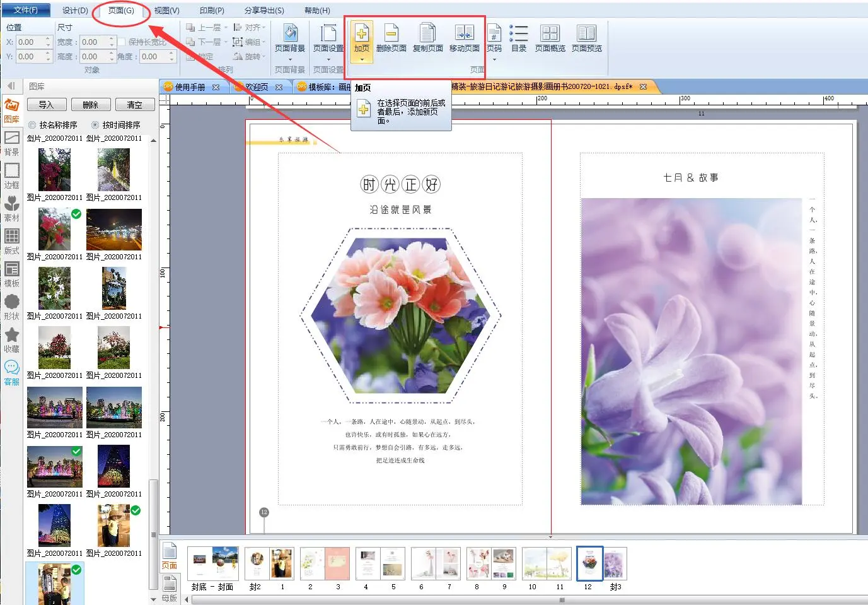Open the 形状 shapes sidebar panel
This screenshot has width=868, height=605.
[x=12, y=307]
